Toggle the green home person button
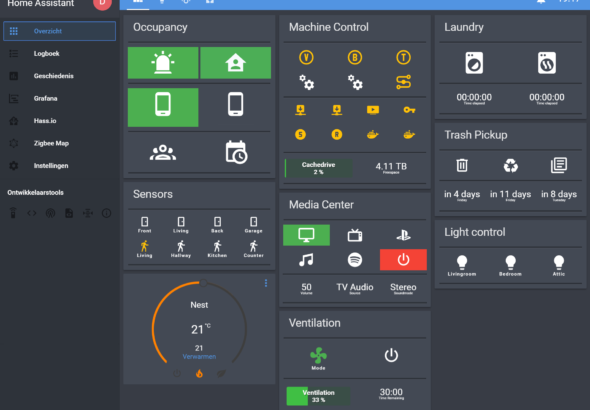 point(236,63)
